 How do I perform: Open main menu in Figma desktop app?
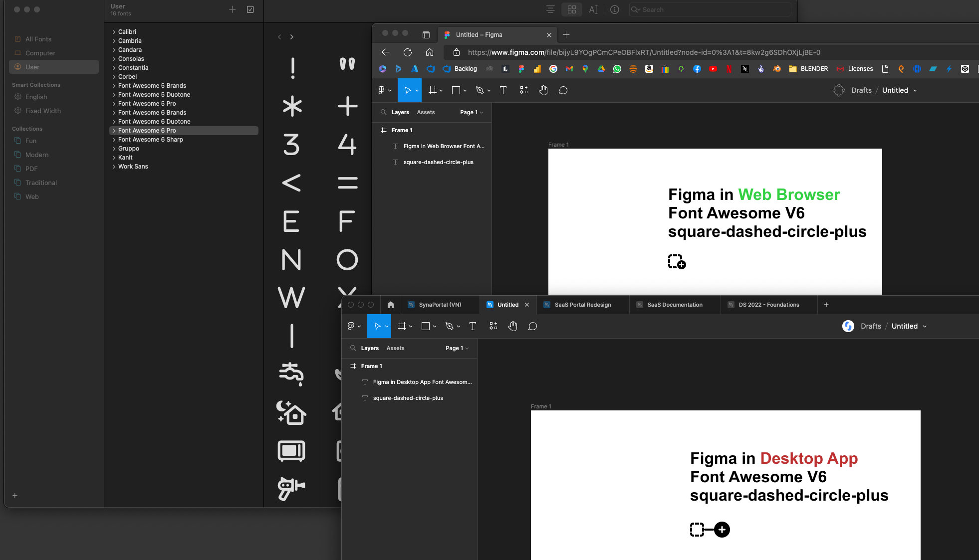tap(354, 326)
